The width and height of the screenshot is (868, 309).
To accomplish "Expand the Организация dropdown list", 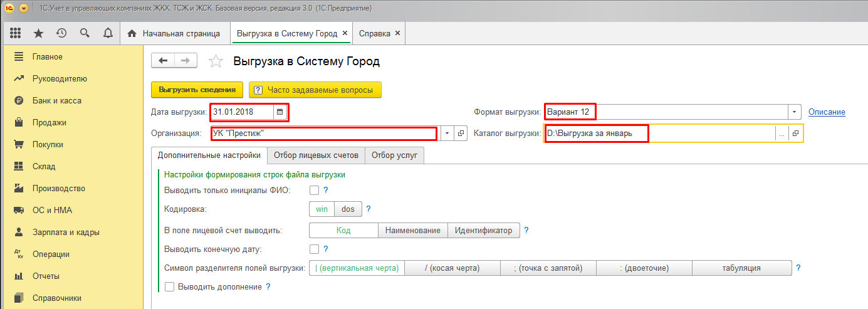I will (447, 134).
